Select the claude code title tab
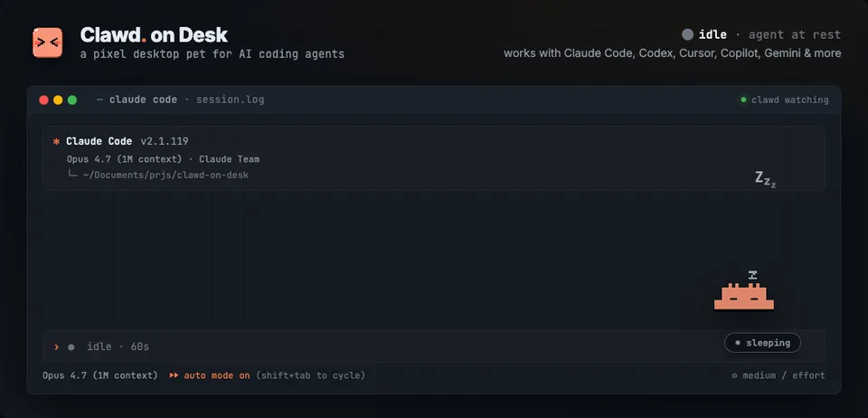This screenshot has height=418, width=868. [143, 100]
